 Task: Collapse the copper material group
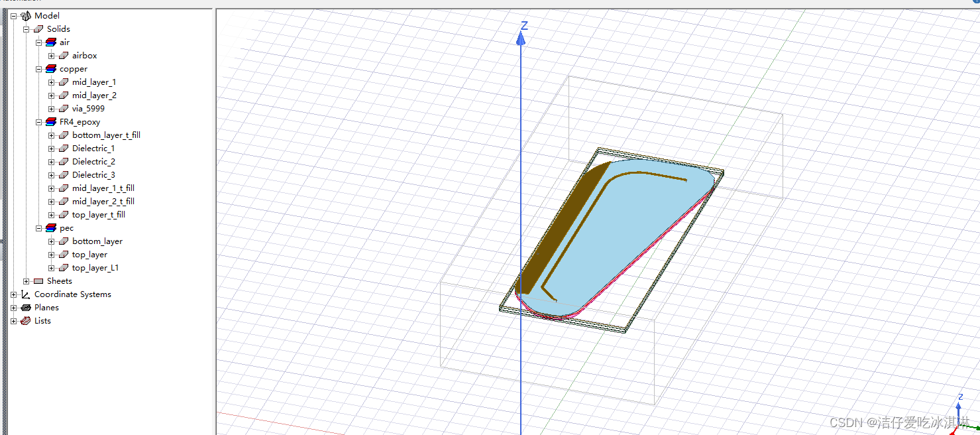tap(38, 69)
